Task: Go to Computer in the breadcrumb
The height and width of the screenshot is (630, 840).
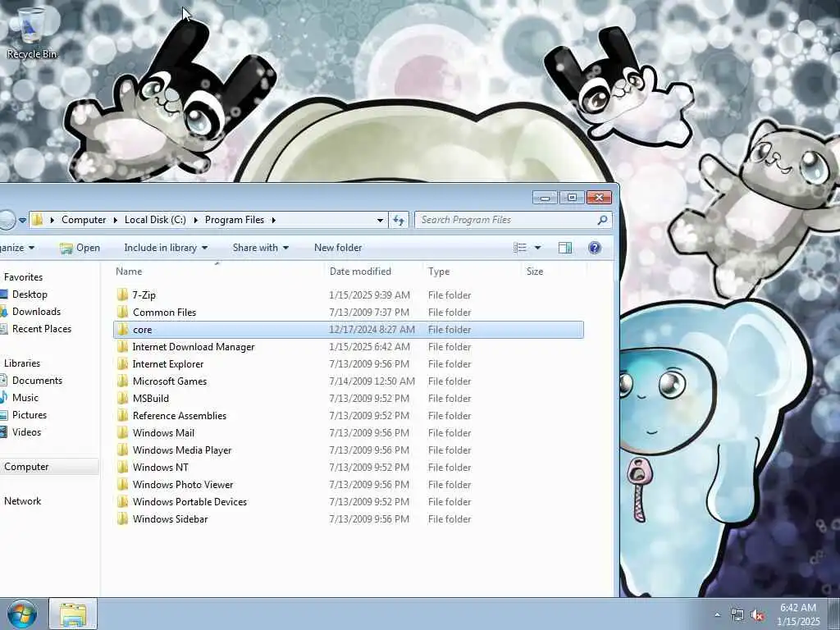Action: pos(84,220)
